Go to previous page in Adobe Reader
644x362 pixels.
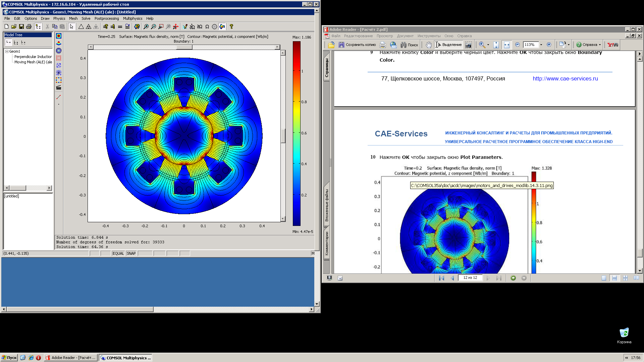(452, 278)
